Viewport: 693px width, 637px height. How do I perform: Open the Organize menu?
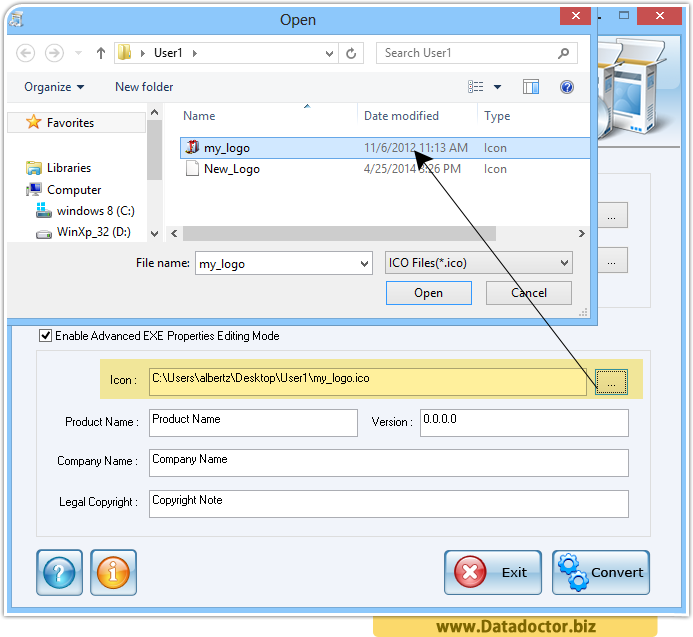54,87
